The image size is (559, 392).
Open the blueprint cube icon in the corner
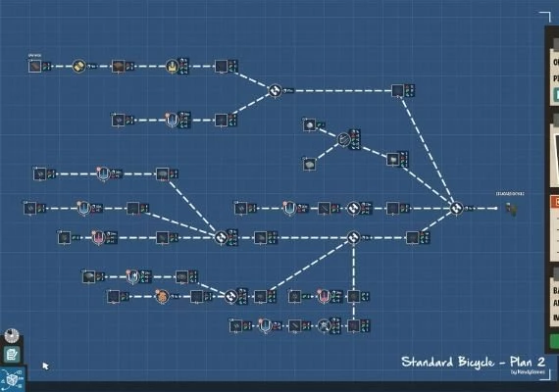pos(12,379)
